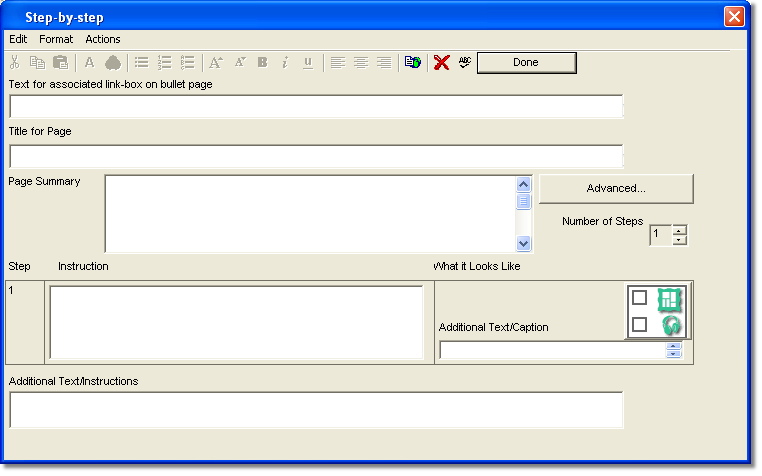Open the Format menu
The height and width of the screenshot is (476, 762).
56,39
